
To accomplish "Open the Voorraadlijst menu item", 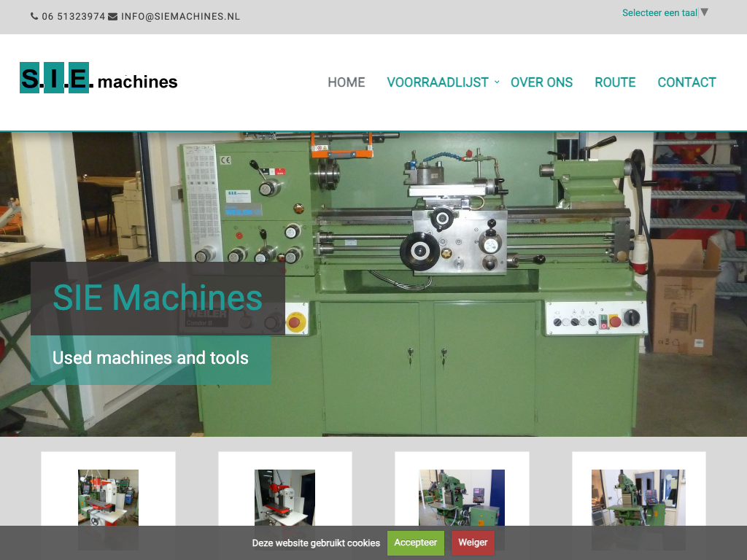I will [437, 82].
